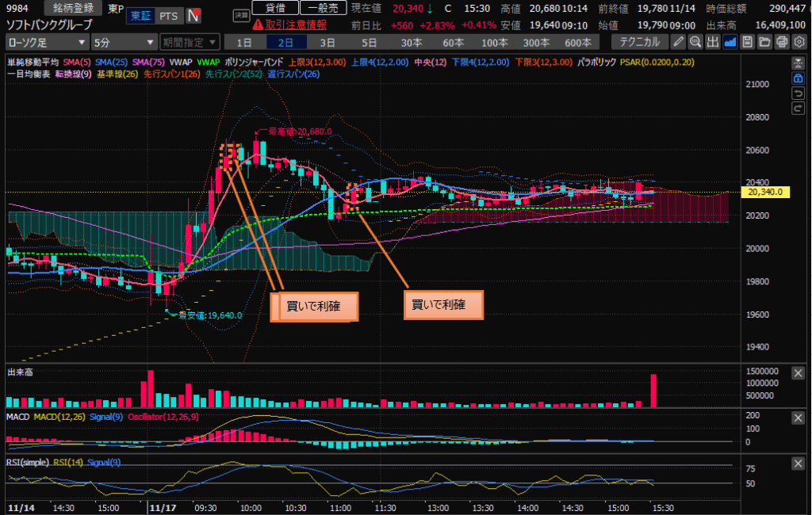This screenshot has width=812, height=515.
Task: Print the chart using printer icon
Action: coord(782,42)
